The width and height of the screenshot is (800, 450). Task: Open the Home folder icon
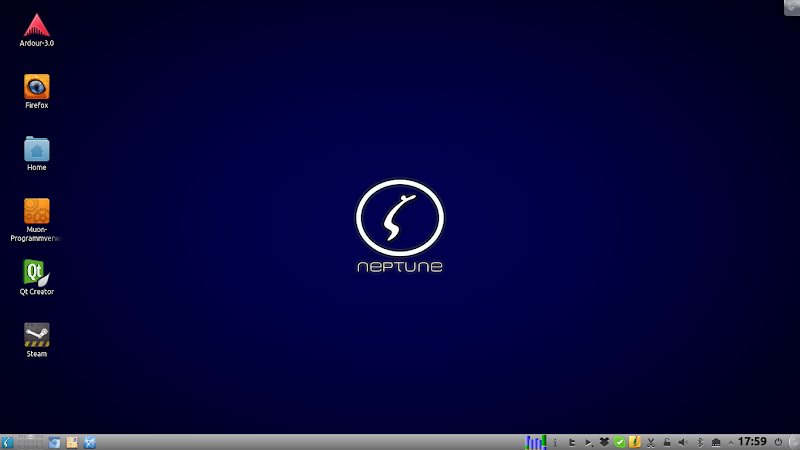36,150
